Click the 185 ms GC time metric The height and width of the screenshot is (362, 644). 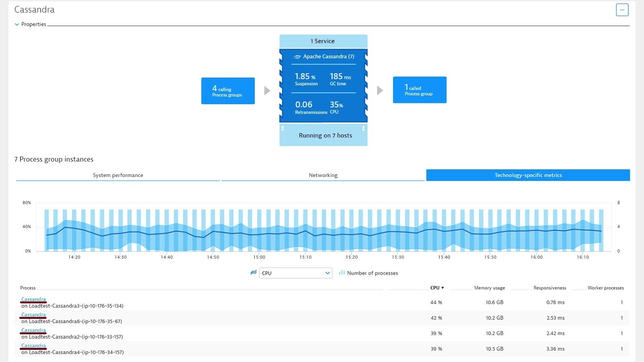coord(340,79)
